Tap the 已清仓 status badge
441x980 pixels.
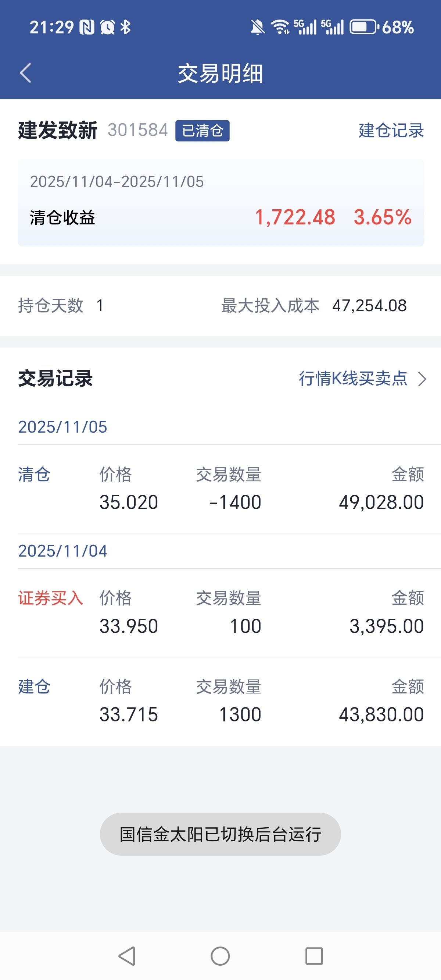[202, 131]
